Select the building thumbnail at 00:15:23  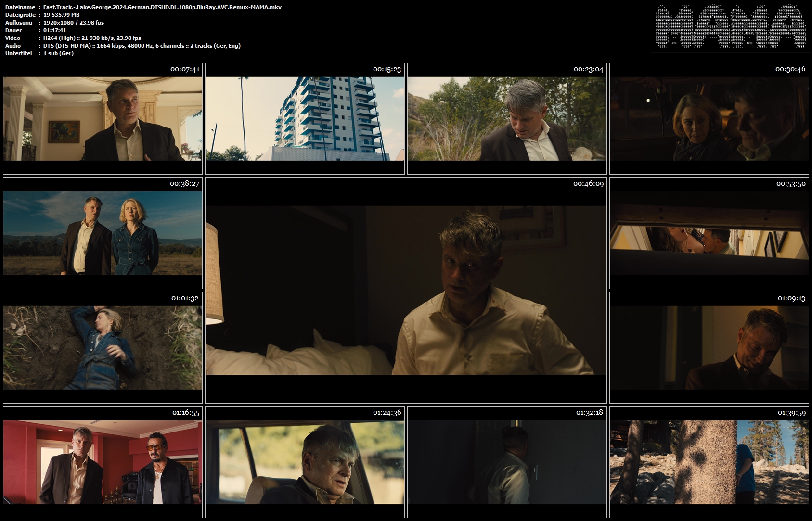point(305,118)
